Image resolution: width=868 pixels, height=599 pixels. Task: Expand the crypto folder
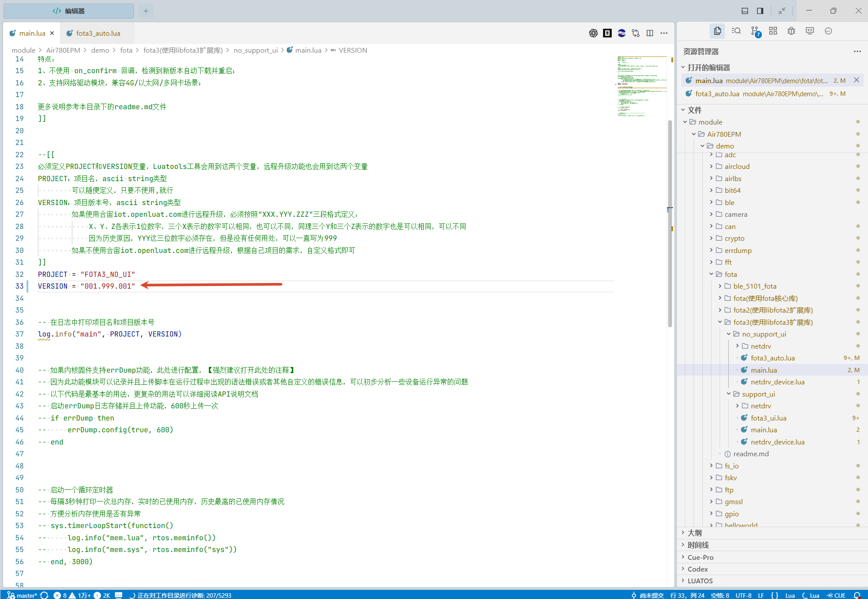(734, 238)
